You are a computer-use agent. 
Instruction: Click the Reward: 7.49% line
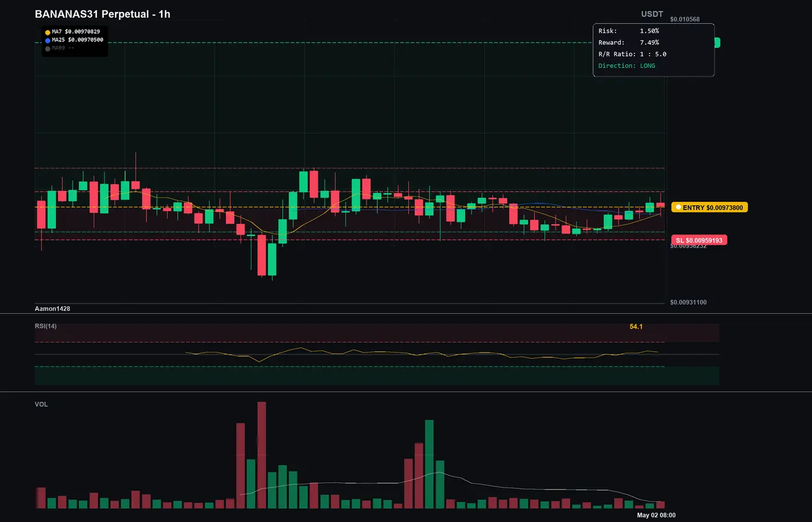(x=629, y=42)
